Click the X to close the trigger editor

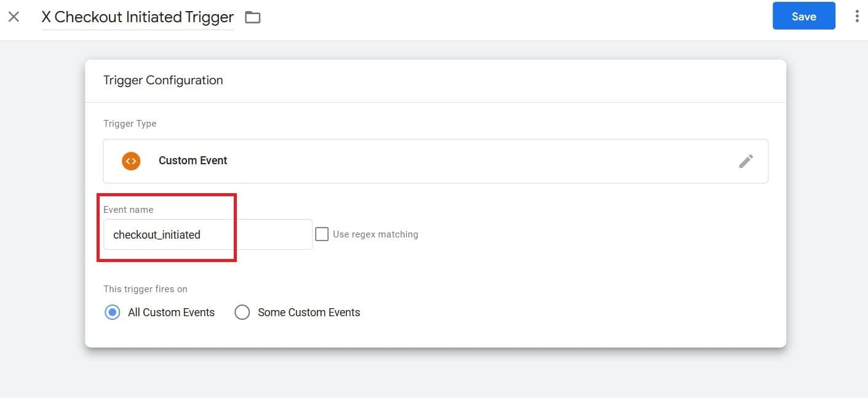click(x=14, y=17)
